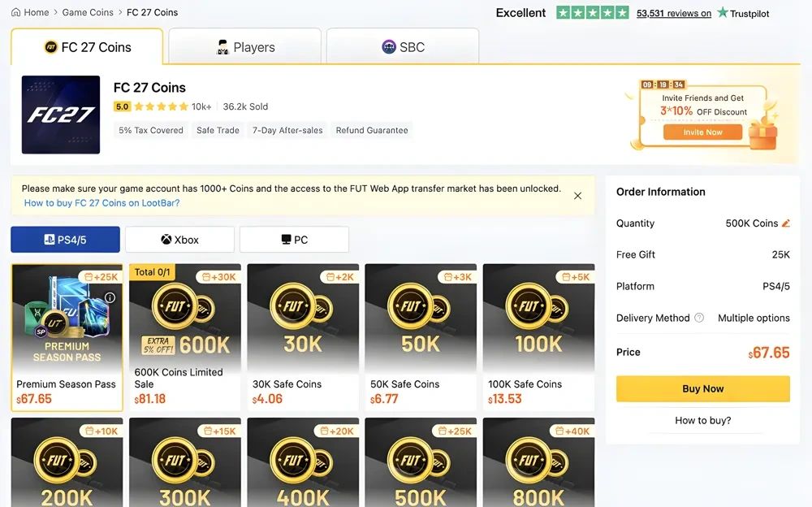
Task: Click the Delivery Method help icon
Action: click(x=699, y=318)
